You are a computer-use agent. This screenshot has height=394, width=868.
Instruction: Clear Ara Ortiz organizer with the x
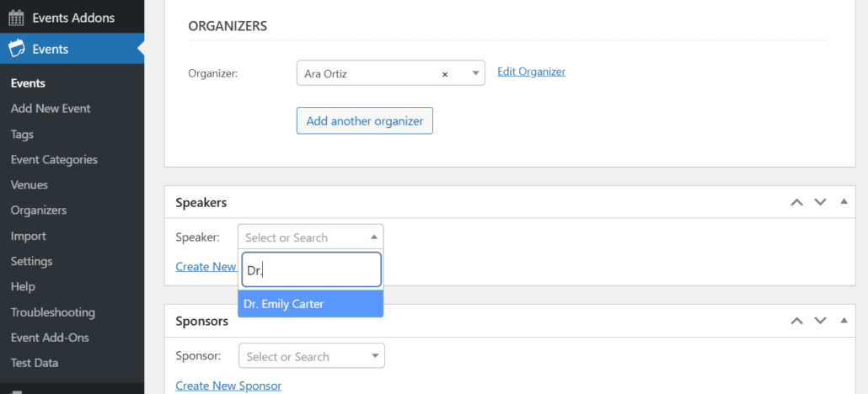445,74
